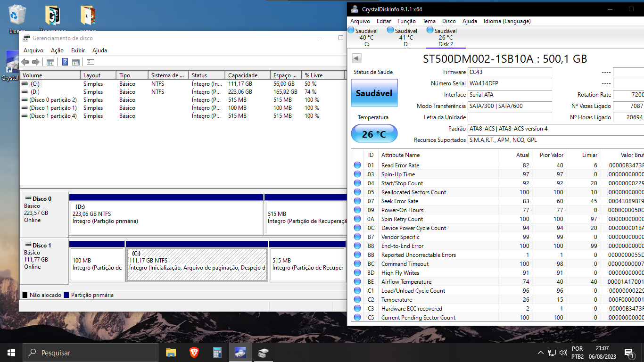Open Idioma (Language) menu
Viewport: 644px width, 362px height.
click(507, 21)
